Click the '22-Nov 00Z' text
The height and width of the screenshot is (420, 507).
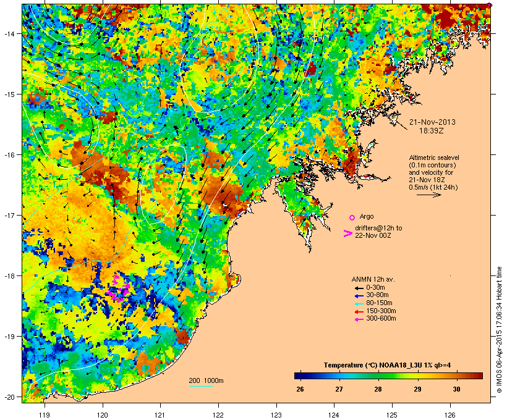pos(373,235)
